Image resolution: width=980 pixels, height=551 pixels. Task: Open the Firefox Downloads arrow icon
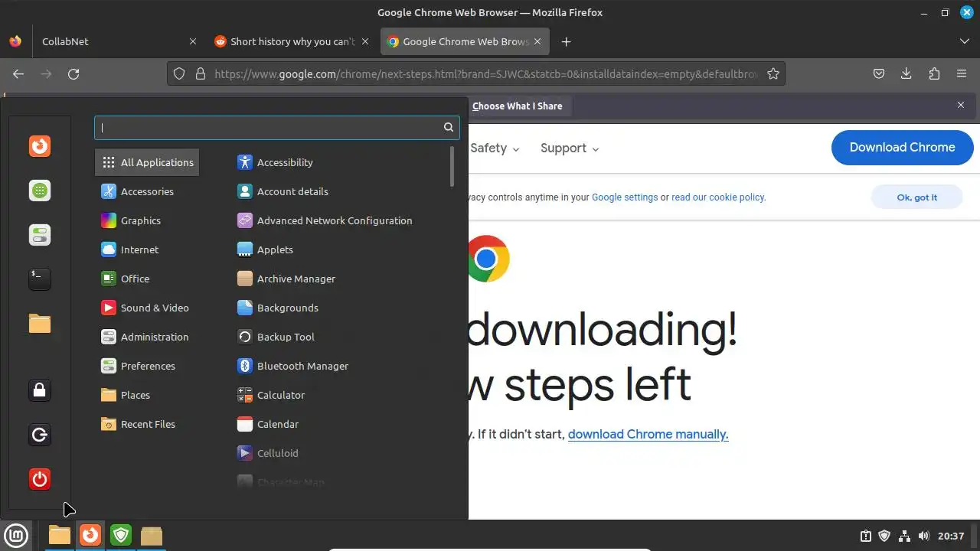click(906, 73)
